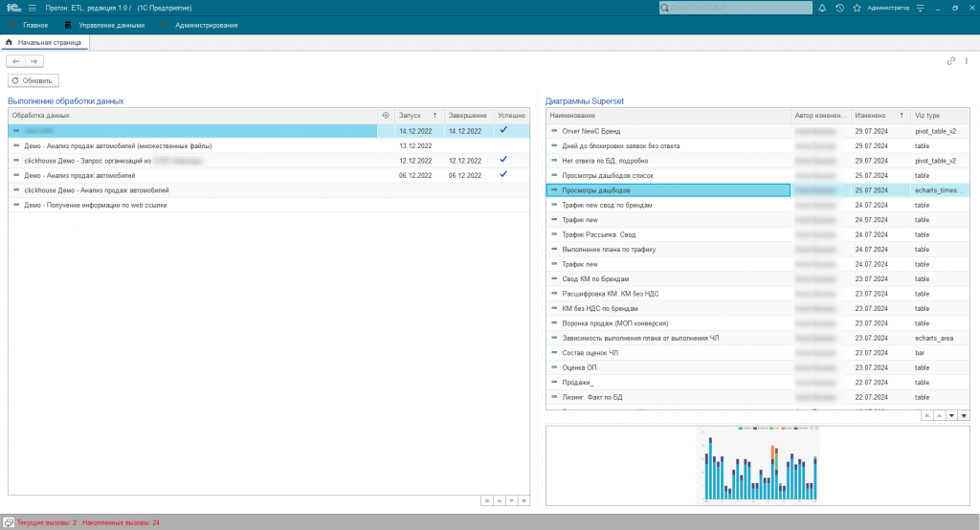Switch to Начальная страница tab
This screenshot has height=530, width=980.
pos(45,42)
